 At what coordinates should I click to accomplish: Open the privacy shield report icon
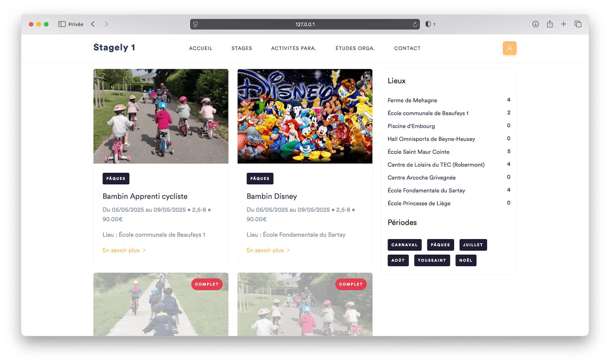(428, 24)
